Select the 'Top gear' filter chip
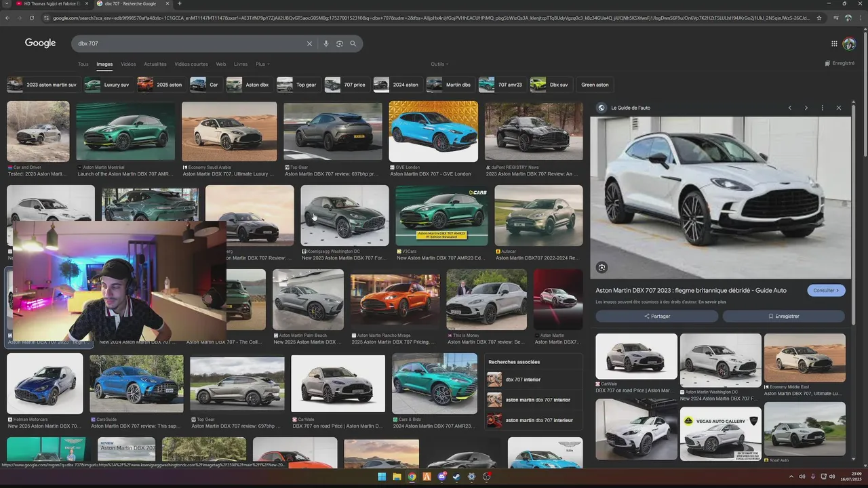Screen dimensions: 868x488 (298, 85)
